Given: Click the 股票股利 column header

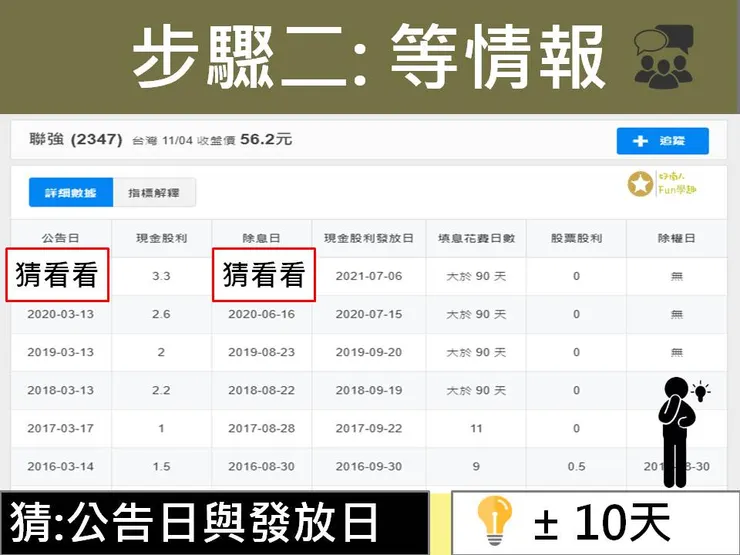Looking at the screenshot, I should pyautogui.click(x=576, y=238).
